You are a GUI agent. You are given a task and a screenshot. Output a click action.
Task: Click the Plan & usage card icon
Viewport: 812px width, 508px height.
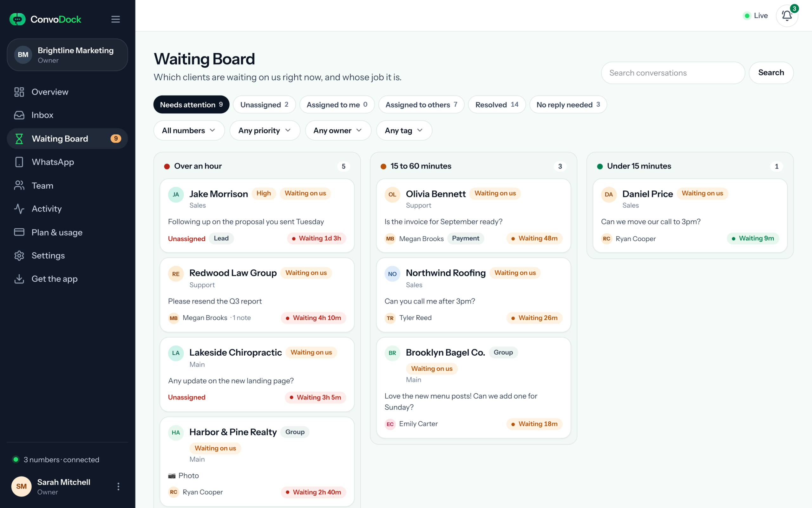pyautogui.click(x=19, y=232)
